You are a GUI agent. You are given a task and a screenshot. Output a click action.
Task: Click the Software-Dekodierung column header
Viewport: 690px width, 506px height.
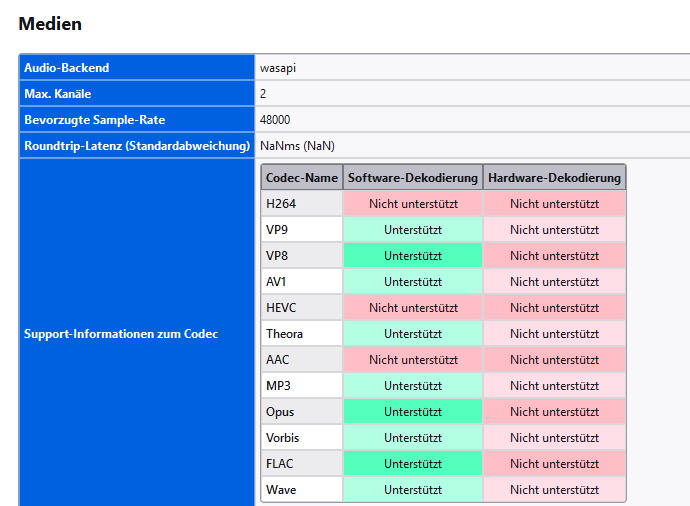412,178
